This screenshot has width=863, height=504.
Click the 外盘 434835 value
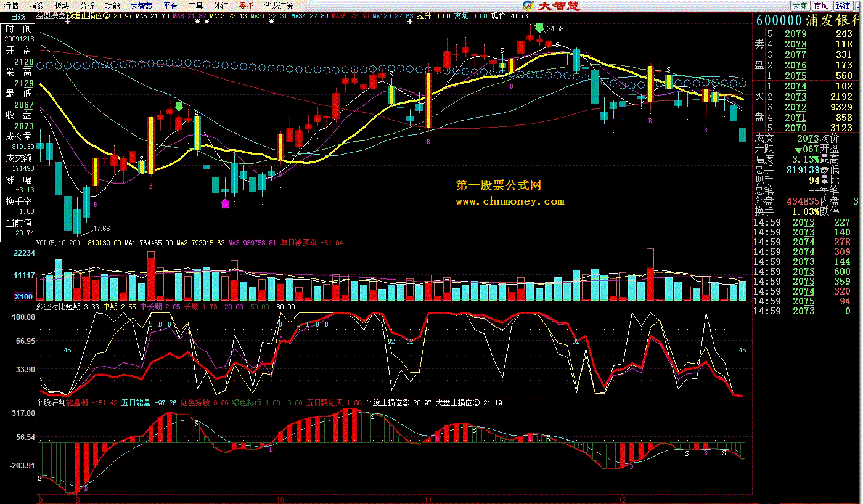[x=802, y=201]
